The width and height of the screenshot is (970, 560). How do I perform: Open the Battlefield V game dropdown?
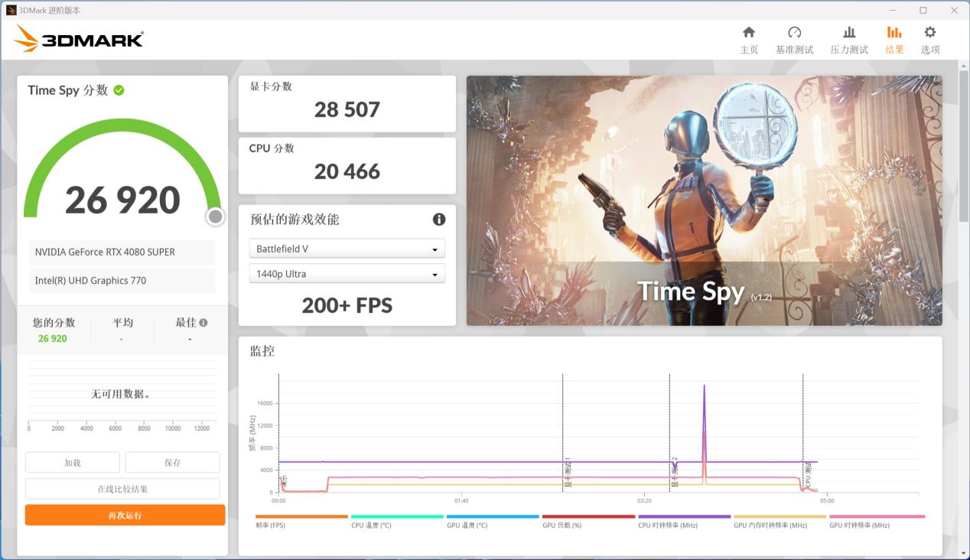[347, 248]
